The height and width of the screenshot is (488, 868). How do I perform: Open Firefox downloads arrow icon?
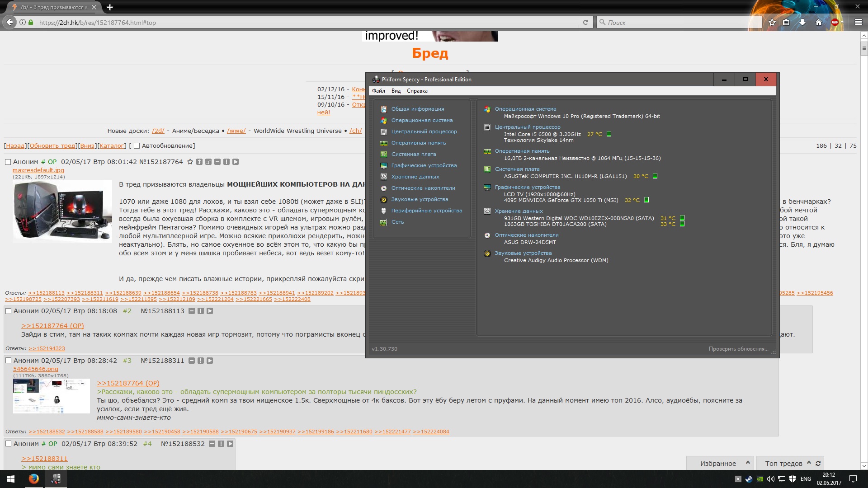[x=802, y=22]
